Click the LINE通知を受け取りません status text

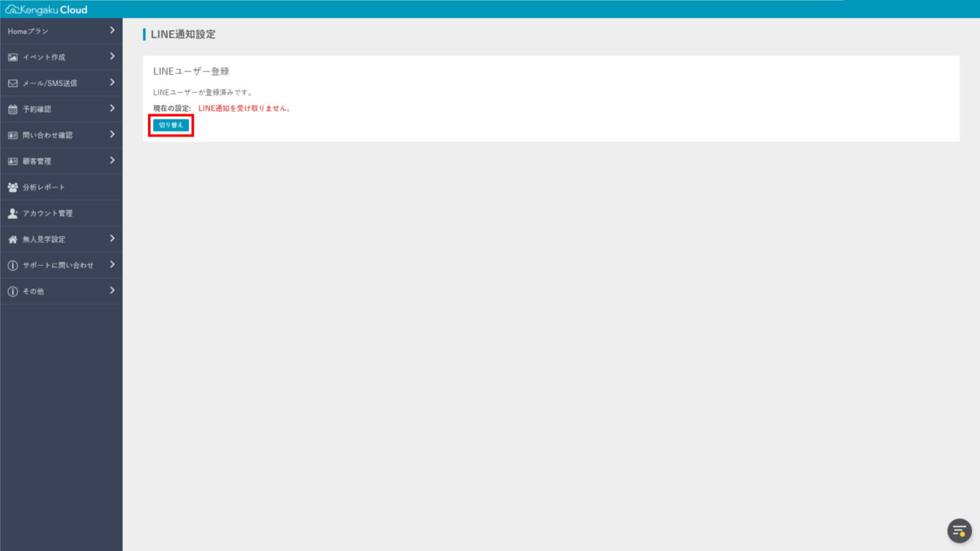click(244, 108)
